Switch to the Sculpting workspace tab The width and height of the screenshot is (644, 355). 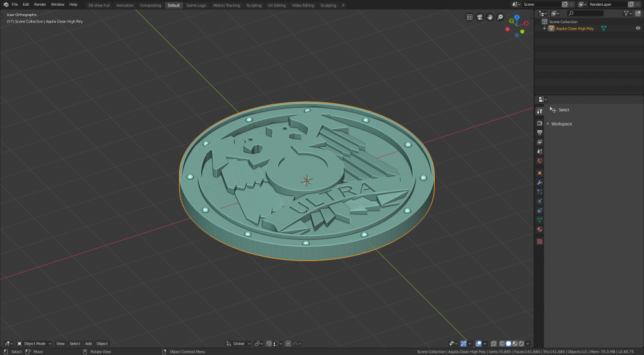328,5
